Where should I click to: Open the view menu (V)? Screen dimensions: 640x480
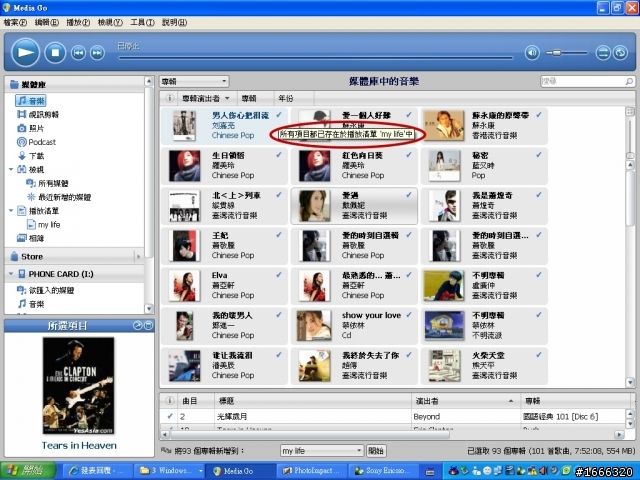click(110, 22)
